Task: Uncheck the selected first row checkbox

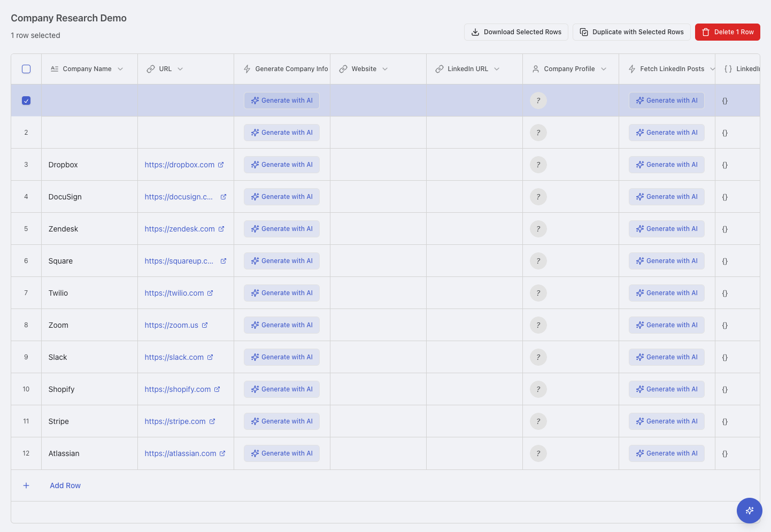Action: click(x=26, y=101)
